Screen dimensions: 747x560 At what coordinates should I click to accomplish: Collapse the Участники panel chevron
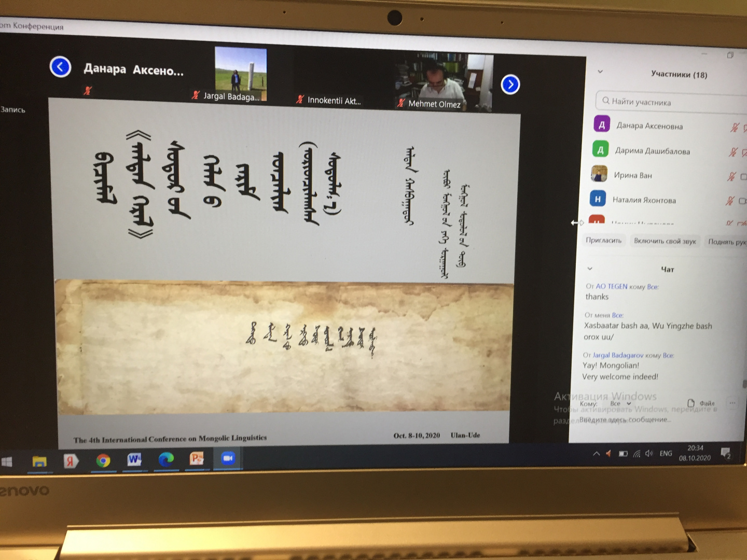(x=600, y=72)
